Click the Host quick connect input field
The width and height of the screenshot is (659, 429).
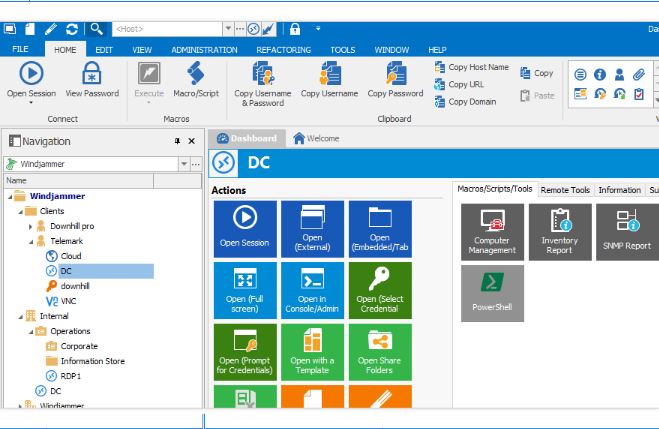pos(167,29)
